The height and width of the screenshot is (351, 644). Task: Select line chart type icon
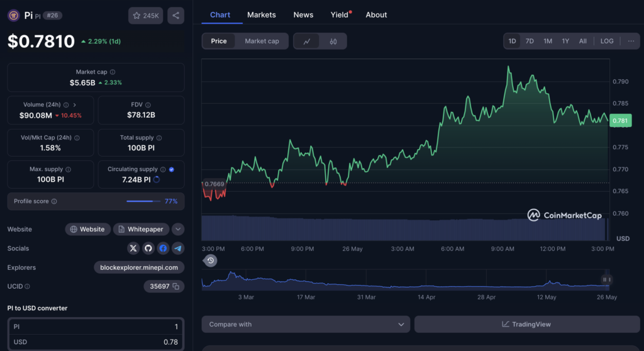[x=307, y=41]
